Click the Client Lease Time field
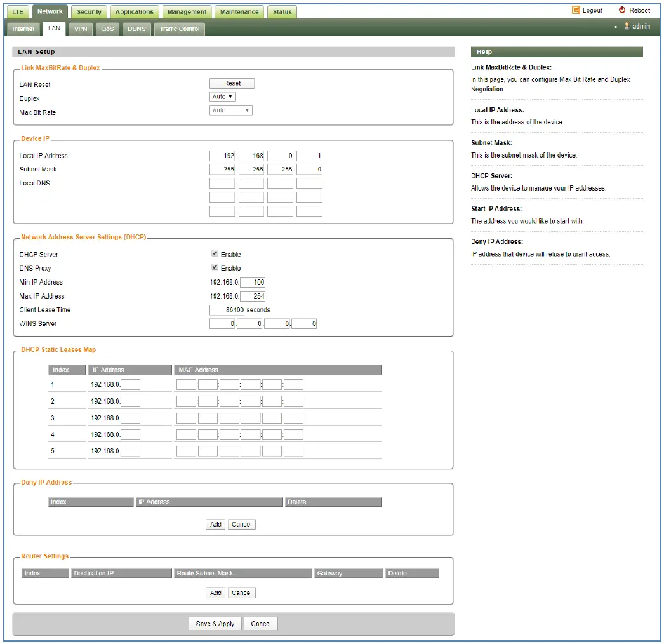This screenshot has width=664, height=644. point(227,310)
